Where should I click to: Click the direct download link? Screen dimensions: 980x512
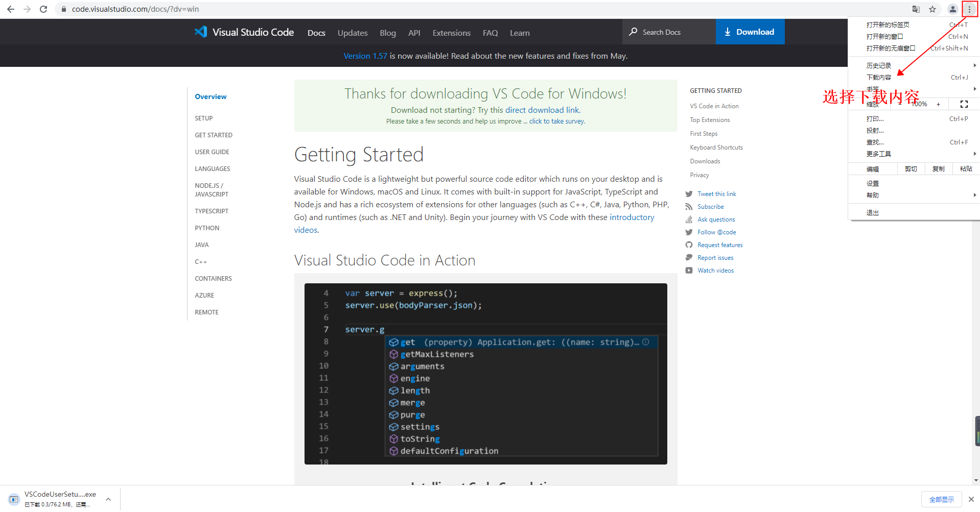pyautogui.click(x=542, y=110)
